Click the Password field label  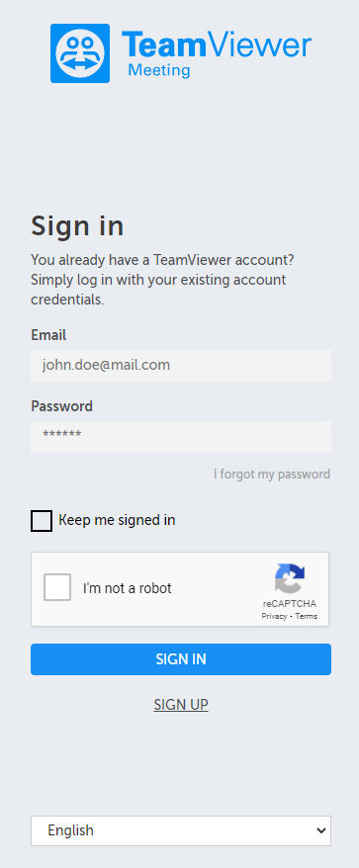(x=62, y=406)
